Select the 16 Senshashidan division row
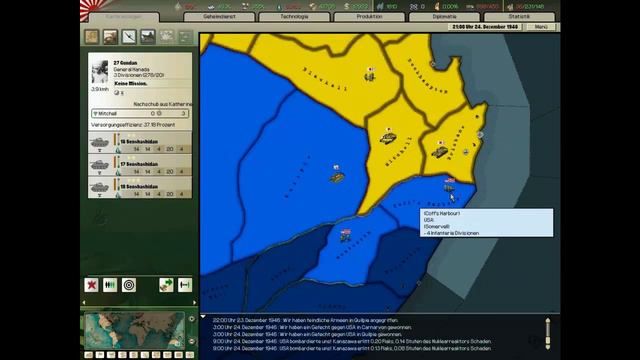The height and width of the screenshot is (360, 640). 140,142
